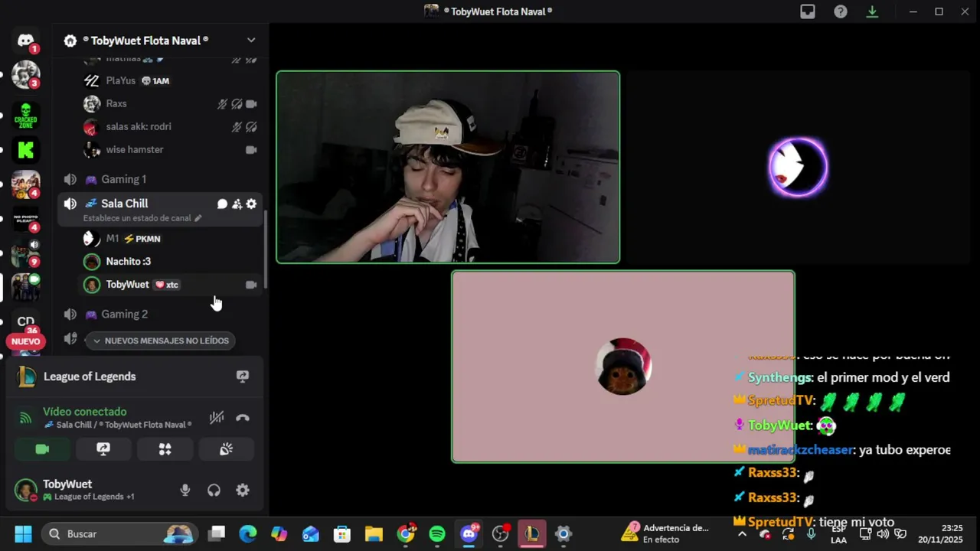Click camera icon next to wise hamster

coord(251,150)
